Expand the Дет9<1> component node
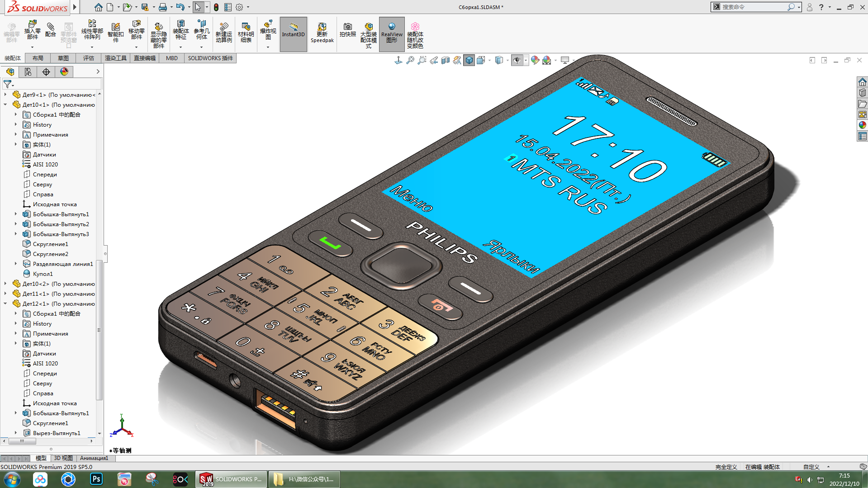 [x=5, y=95]
